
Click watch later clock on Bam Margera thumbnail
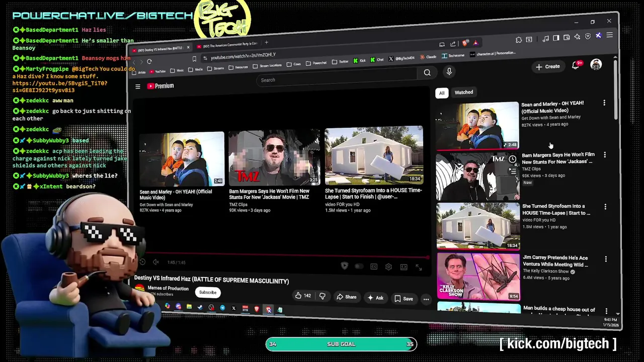(x=512, y=159)
